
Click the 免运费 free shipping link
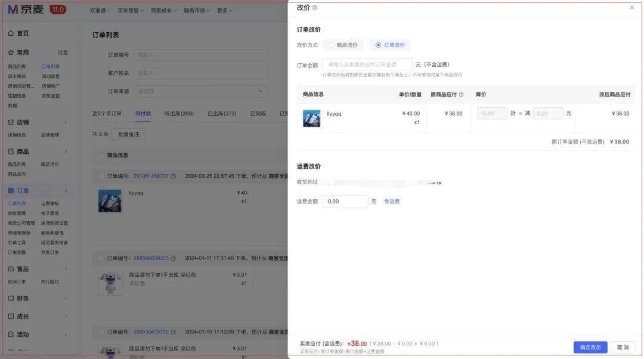pyautogui.click(x=392, y=201)
